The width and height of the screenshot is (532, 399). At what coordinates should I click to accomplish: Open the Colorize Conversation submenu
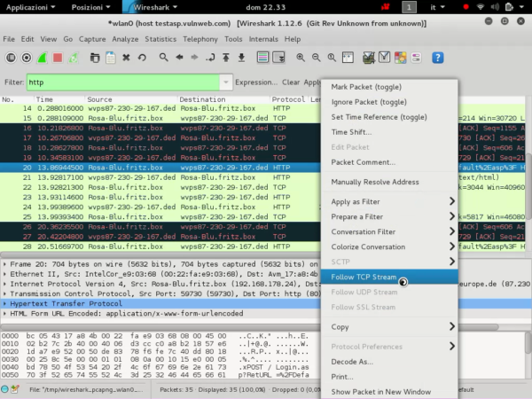389,246
